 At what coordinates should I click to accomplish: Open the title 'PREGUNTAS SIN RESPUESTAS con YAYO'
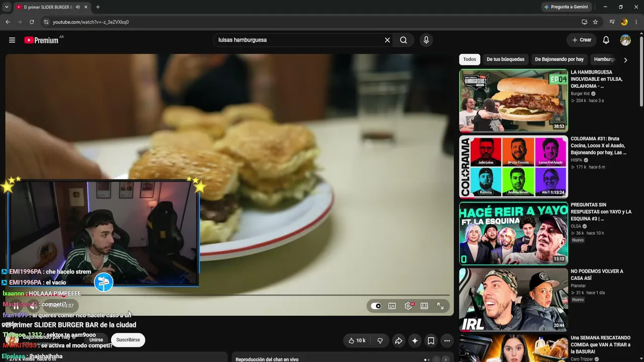point(601,212)
